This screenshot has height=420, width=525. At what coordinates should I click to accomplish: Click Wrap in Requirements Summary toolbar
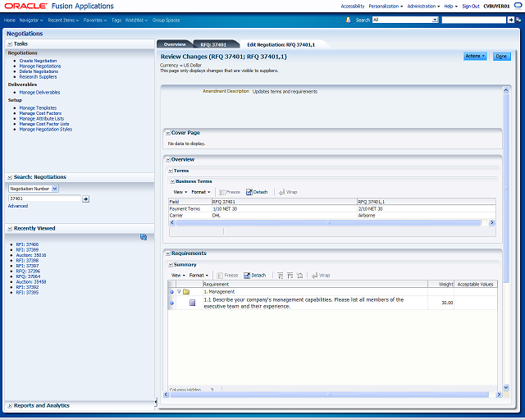tap(321, 276)
